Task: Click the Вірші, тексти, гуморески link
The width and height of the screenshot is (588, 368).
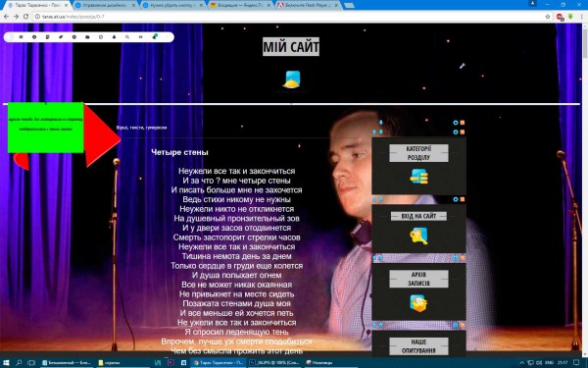Action: [x=141, y=128]
